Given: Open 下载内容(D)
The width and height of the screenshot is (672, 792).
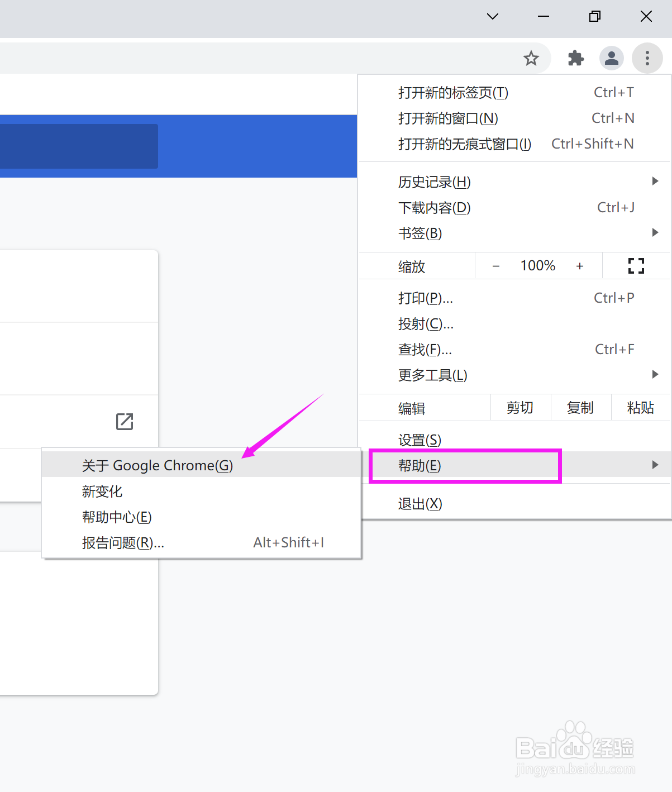Looking at the screenshot, I should [514, 208].
